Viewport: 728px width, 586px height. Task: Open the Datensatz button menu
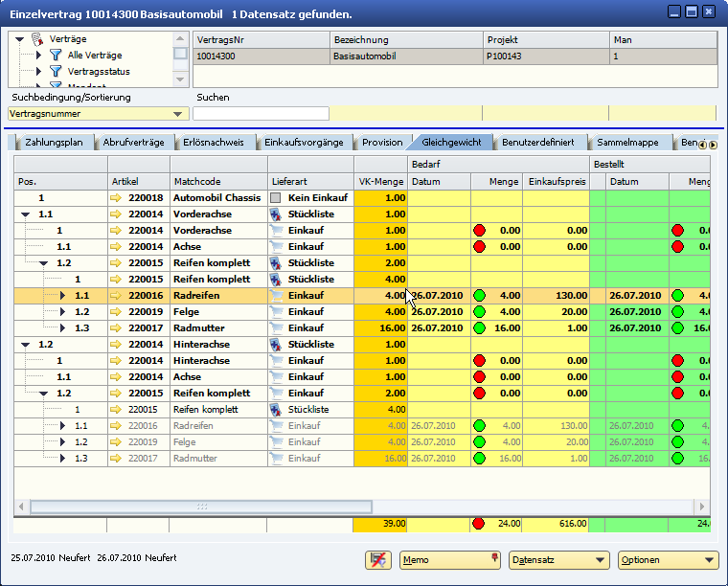click(558, 560)
